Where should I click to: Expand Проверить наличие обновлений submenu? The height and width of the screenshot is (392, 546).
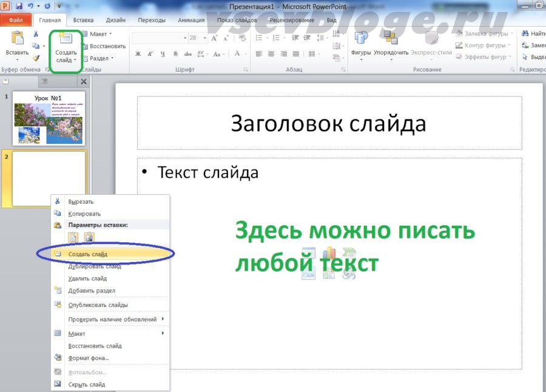coord(110,319)
